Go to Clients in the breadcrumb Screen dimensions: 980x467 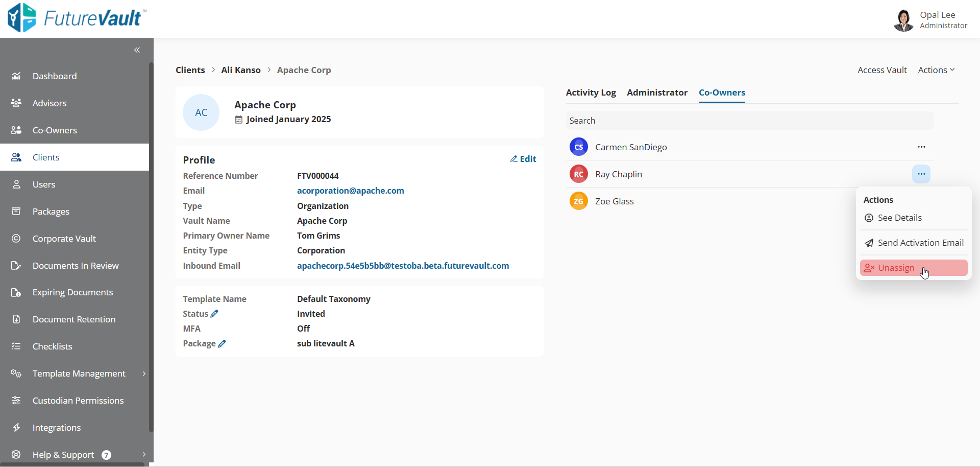(190, 70)
